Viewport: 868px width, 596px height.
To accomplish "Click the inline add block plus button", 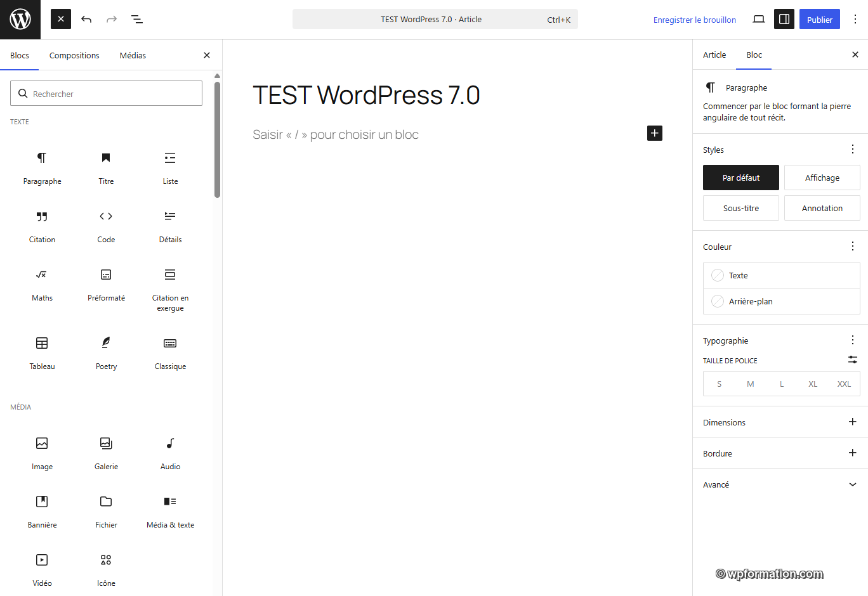I will click(655, 133).
